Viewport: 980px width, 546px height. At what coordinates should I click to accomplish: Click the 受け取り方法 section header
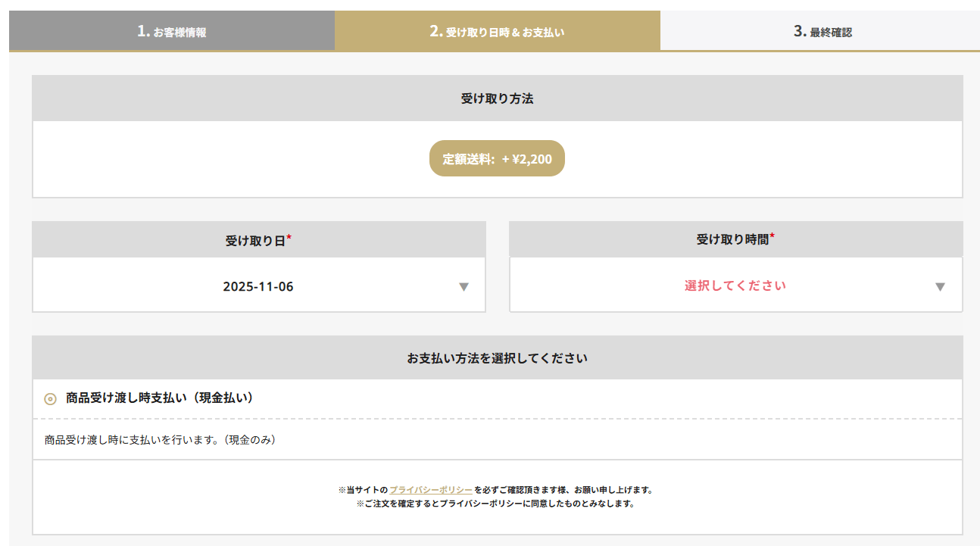[x=497, y=98]
